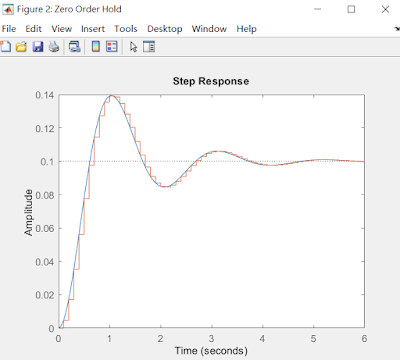Open the Desktop menu

165,29
